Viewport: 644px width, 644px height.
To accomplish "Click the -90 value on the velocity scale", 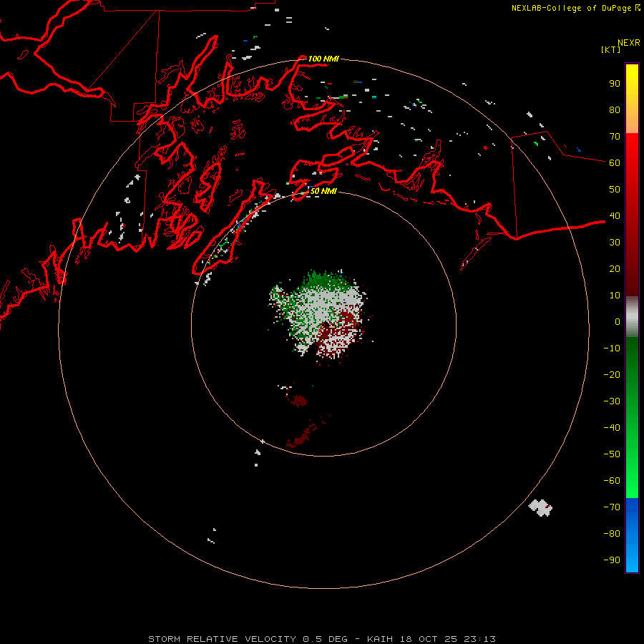I will (x=612, y=560).
